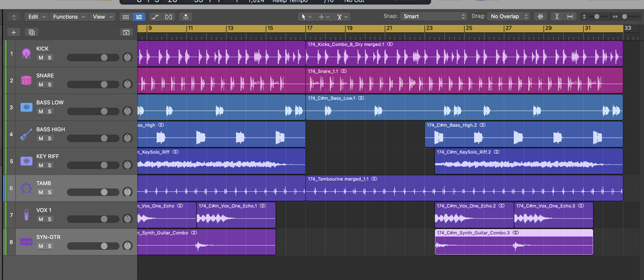
Task: Solo the BASS LOW track
Action: pos(49,112)
